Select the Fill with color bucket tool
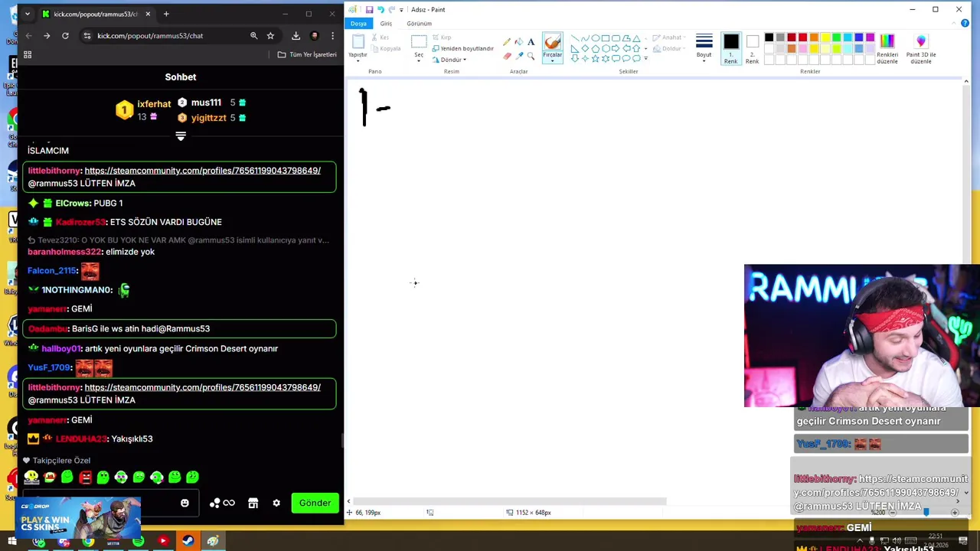This screenshot has width=980, height=551. (x=519, y=42)
